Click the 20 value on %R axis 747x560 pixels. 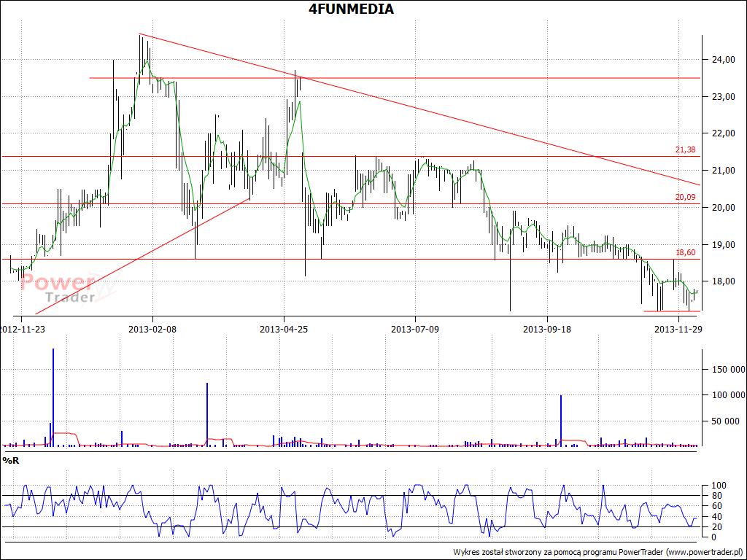[x=719, y=527]
